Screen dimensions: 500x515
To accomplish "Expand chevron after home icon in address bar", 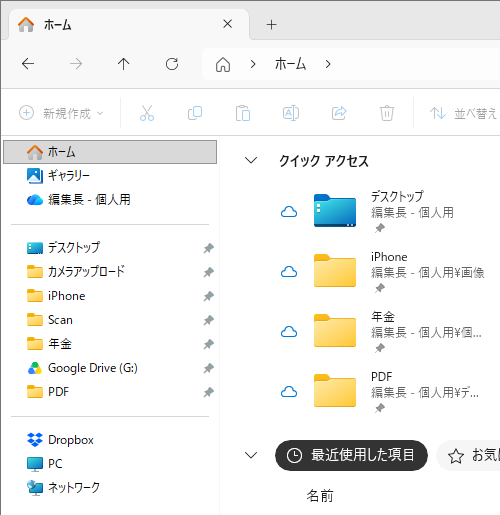I will (x=253, y=64).
